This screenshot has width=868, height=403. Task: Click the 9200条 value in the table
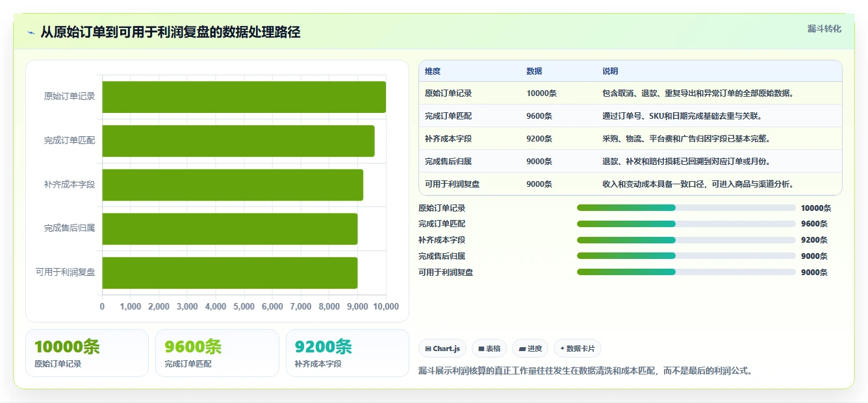[539, 139]
